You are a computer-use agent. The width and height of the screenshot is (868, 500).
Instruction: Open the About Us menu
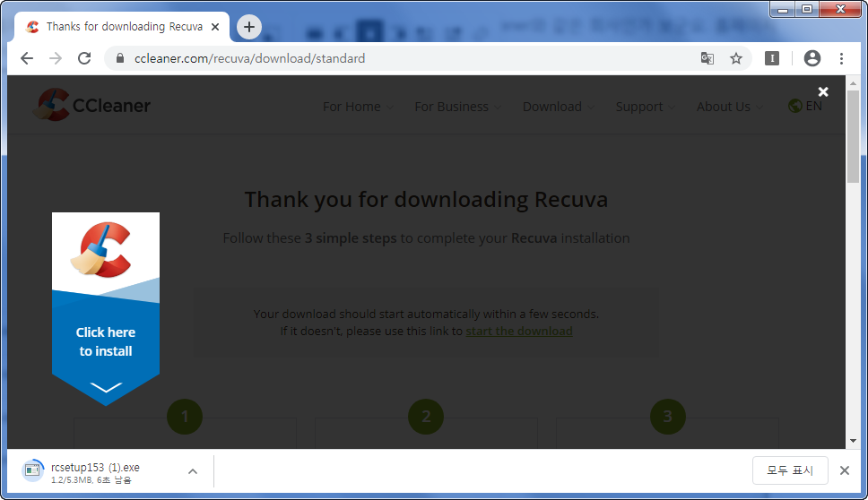730,107
